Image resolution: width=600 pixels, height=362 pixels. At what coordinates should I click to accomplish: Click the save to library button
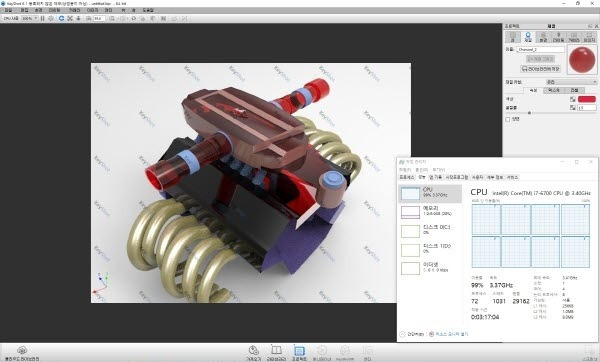click(x=540, y=69)
